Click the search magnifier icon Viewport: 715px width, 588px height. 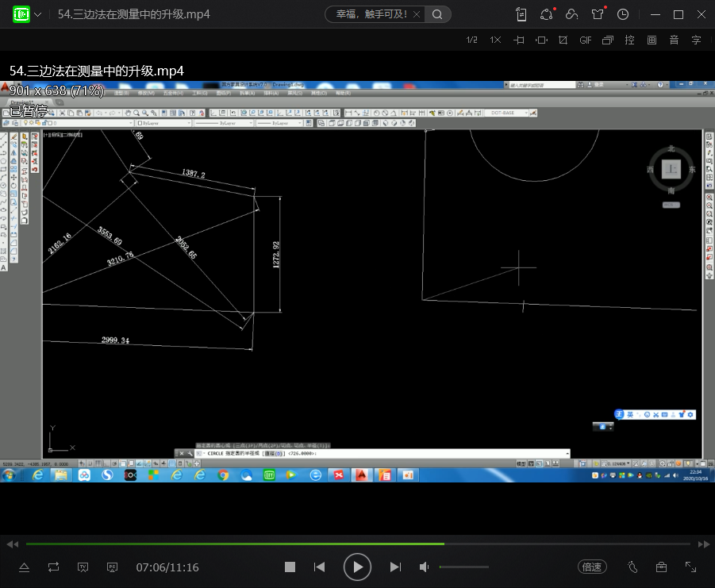pyautogui.click(x=437, y=14)
